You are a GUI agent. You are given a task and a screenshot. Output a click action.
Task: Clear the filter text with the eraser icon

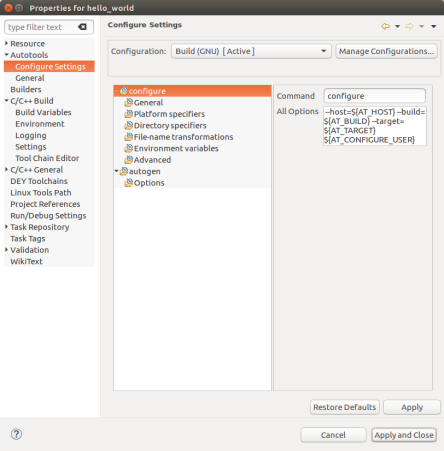pyautogui.click(x=82, y=27)
